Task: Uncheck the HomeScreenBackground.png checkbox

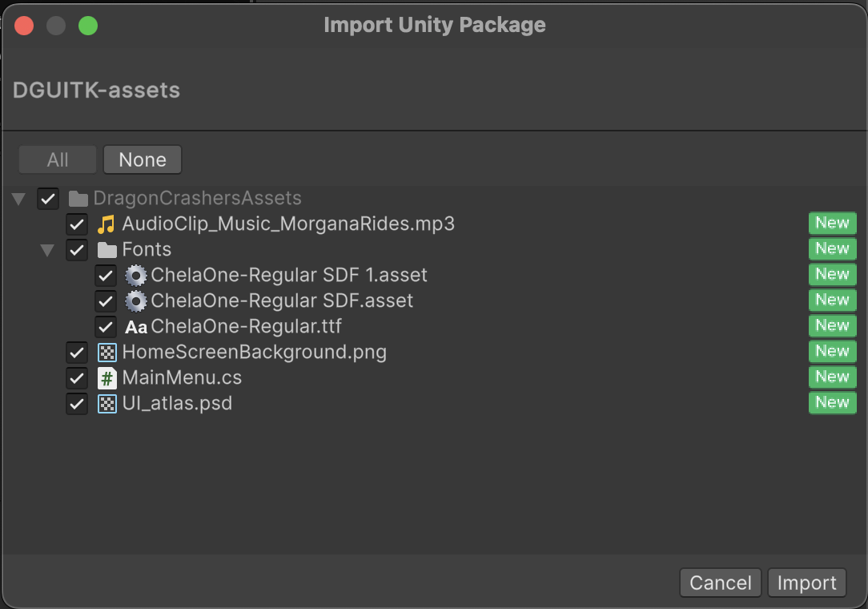Action: point(77,353)
